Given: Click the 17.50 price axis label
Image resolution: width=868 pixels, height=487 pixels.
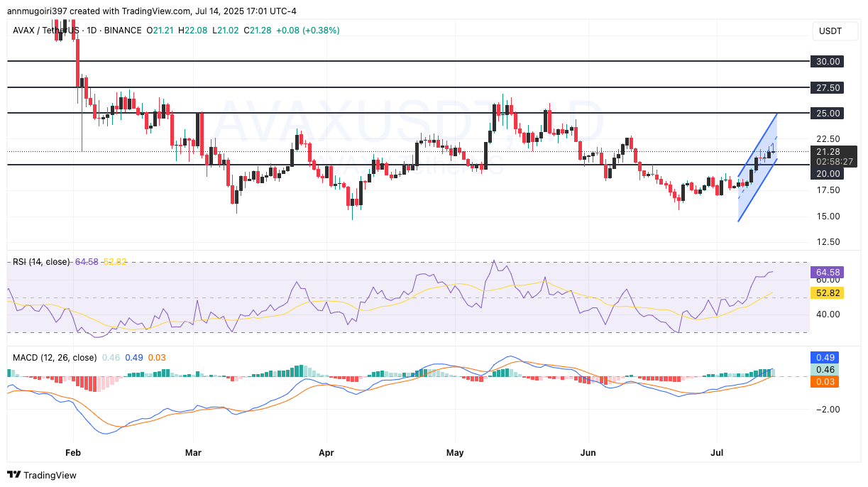Looking at the screenshot, I should [828, 190].
